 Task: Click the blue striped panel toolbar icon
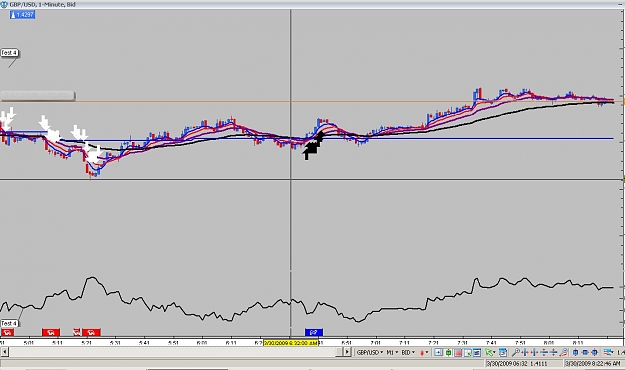pyautogui.click(x=477, y=352)
